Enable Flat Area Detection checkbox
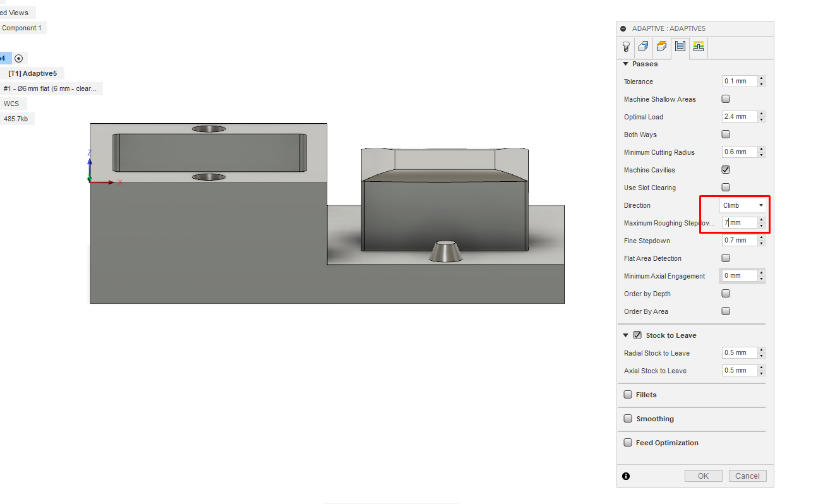 pyautogui.click(x=726, y=258)
